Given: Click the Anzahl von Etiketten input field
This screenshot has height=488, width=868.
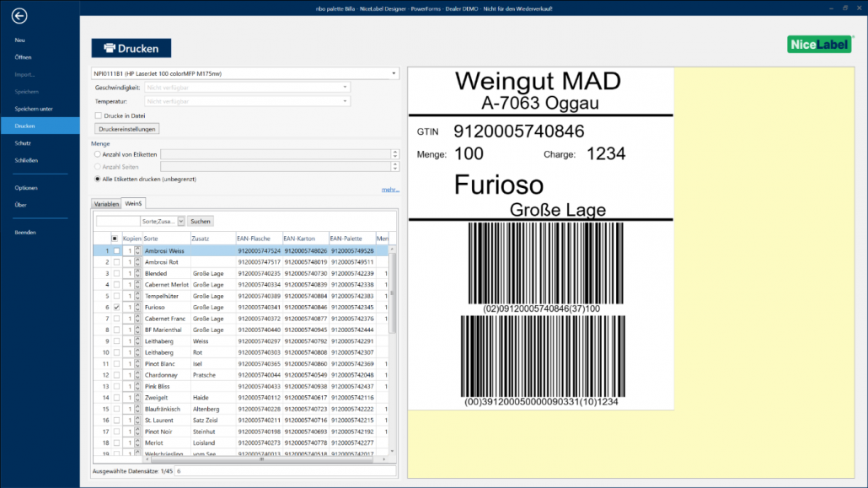Looking at the screenshot, I should click(x=276, y=154).
